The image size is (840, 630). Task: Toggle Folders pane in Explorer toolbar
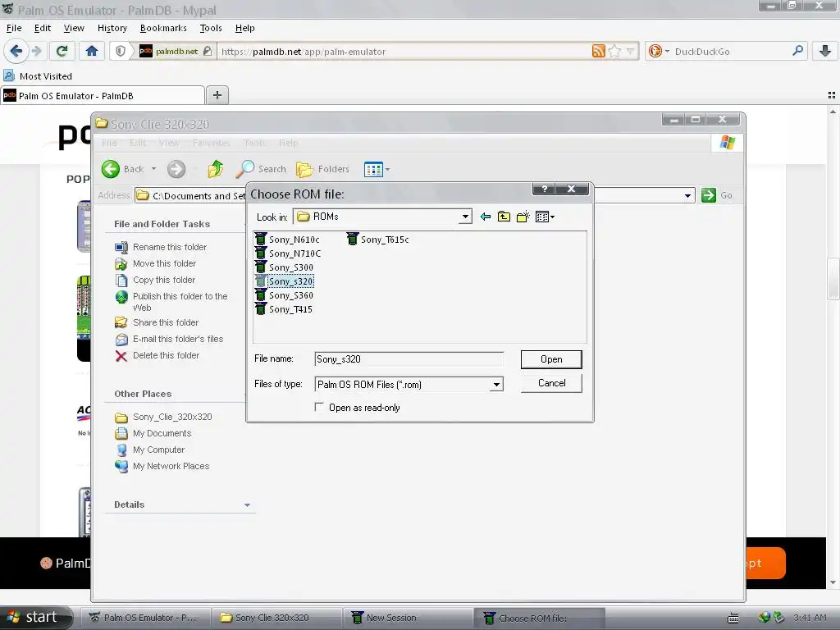(322, 169)
